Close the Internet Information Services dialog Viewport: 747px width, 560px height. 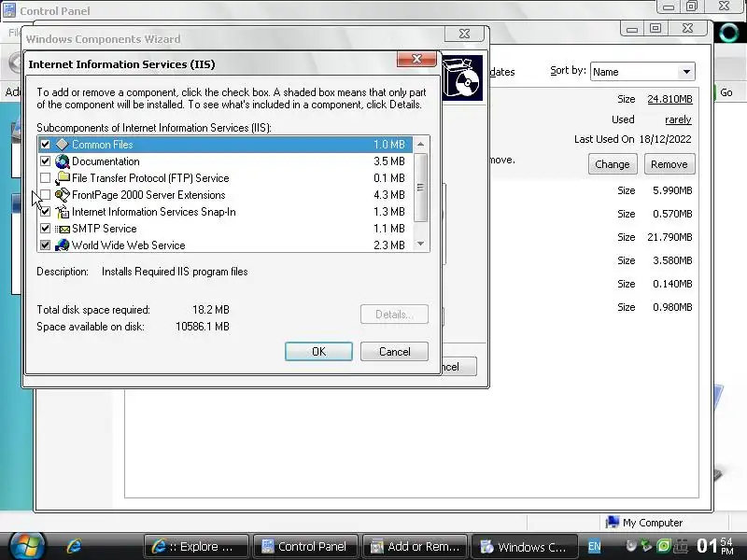click(x=416, y=59)
